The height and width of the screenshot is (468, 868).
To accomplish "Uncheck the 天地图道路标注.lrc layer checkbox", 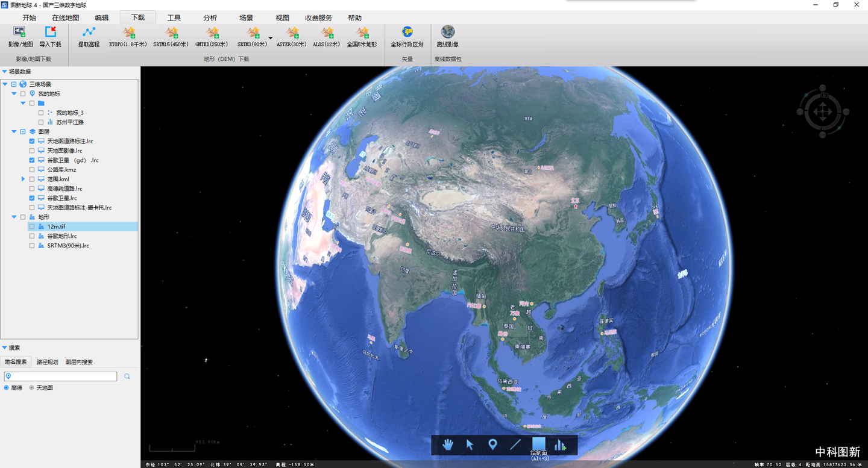I will [x=32, y=141].
